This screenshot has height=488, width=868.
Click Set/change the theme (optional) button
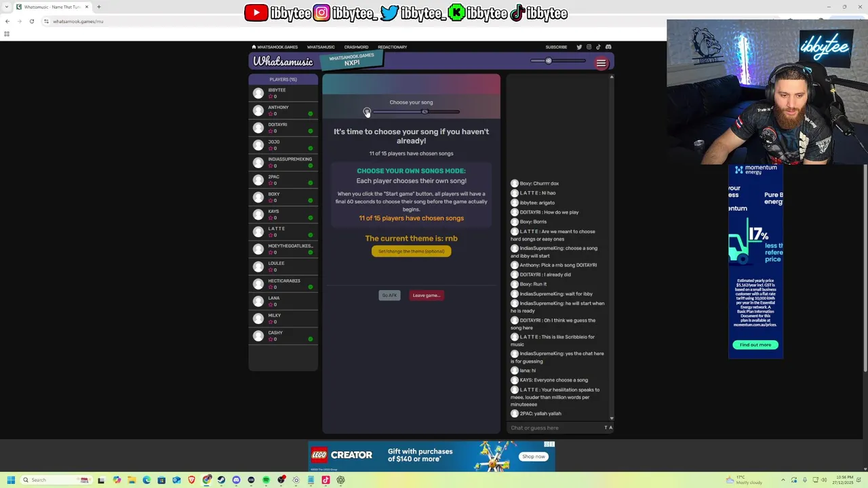pos(411,251)
